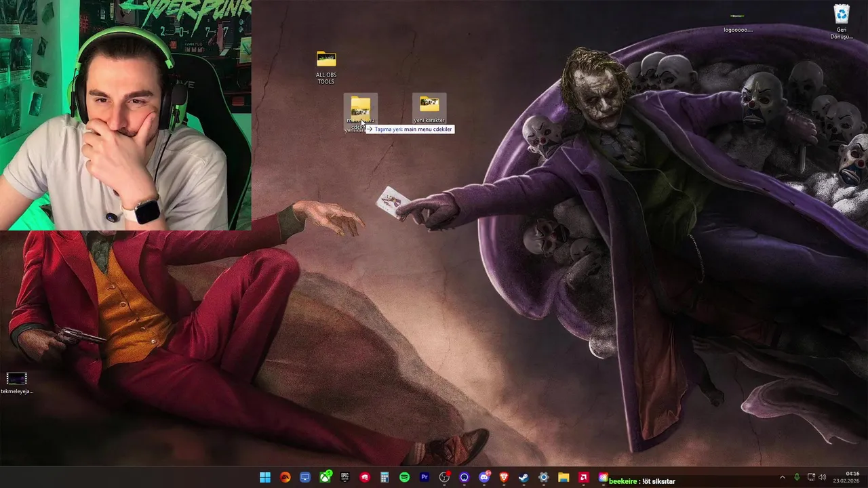Open Epic Games Launcher from taskbar

pos(344,477)
